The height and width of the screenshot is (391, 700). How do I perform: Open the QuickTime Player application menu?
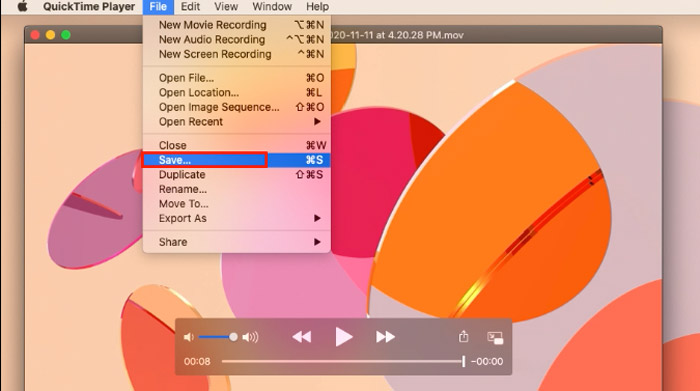(x=89, y=7)
